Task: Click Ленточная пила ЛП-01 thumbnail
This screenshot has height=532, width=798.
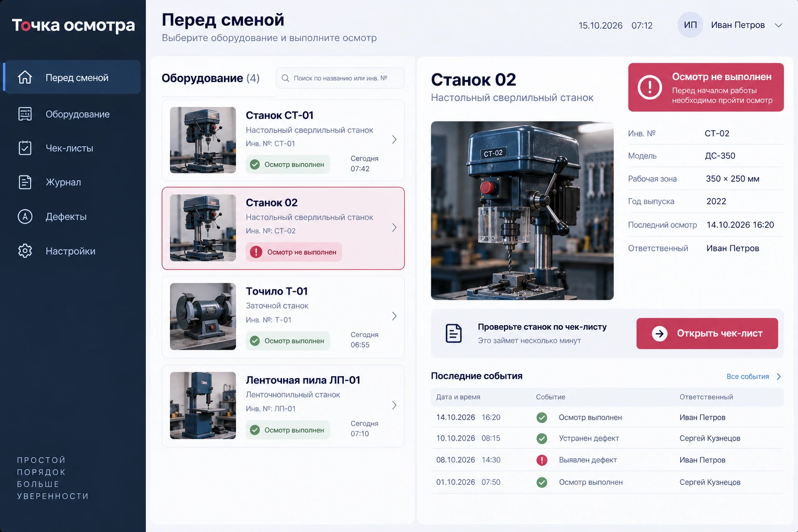Action: 203,405
